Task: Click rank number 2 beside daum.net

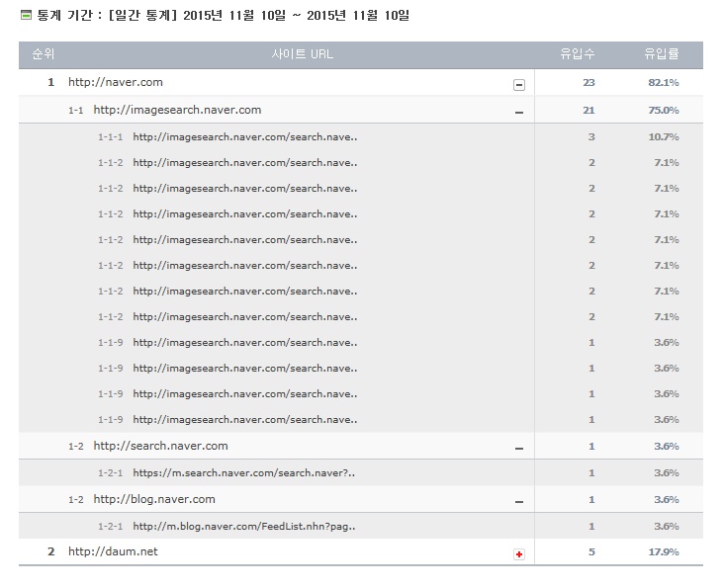Action: click(x=51, y=551)
